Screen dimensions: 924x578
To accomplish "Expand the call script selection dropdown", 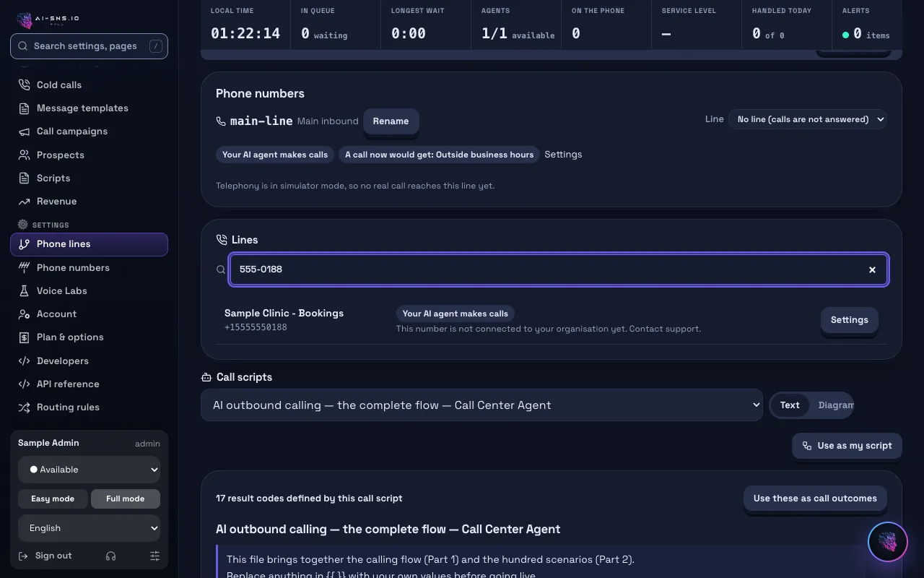I will (x=481, y=405).
